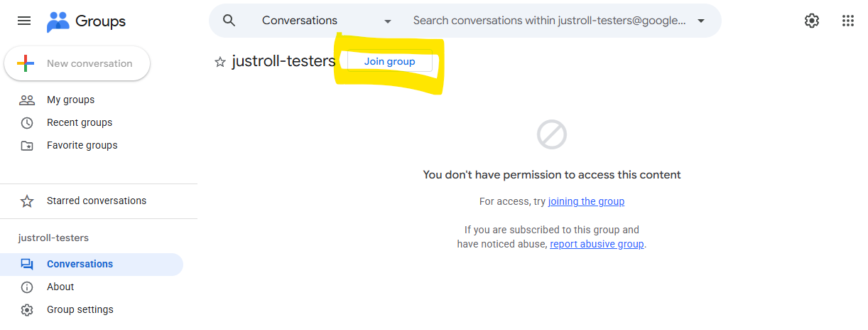
Task: Open the main hamburger menu
Action: 24,21
